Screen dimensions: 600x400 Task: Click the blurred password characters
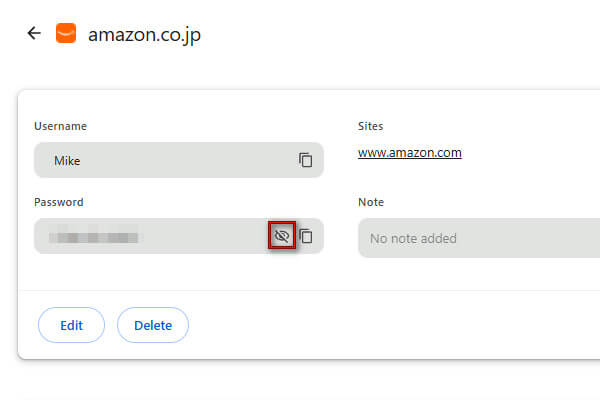94,238
